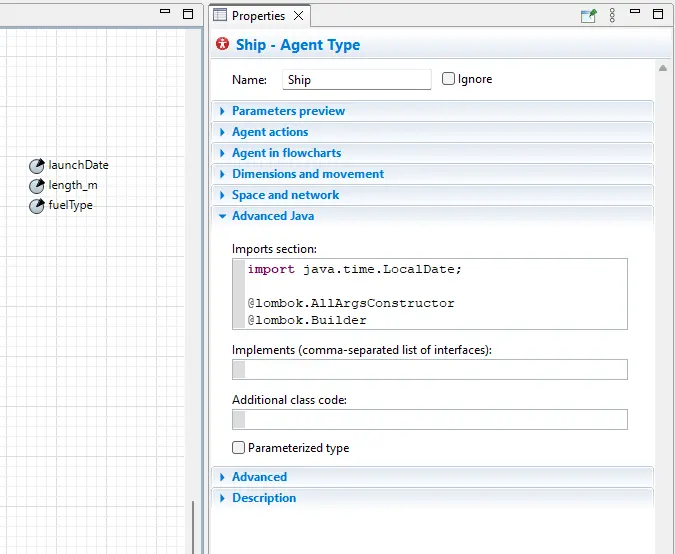Minimize the Properties panel
The width and height of the screenshot is (675, 554).
pos(635,12)
